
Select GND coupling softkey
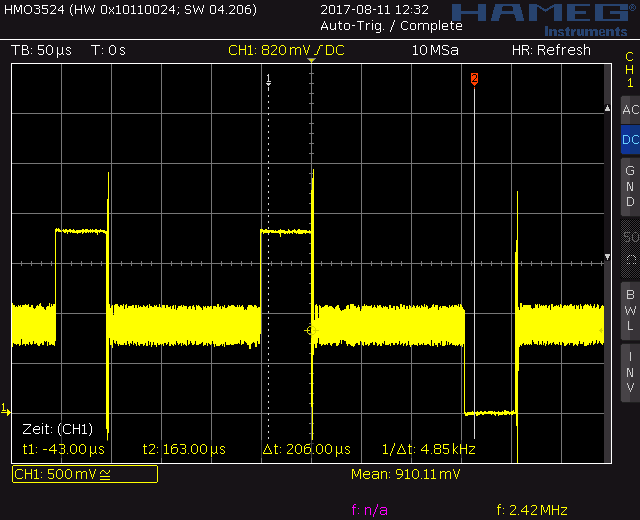[630, 187]
